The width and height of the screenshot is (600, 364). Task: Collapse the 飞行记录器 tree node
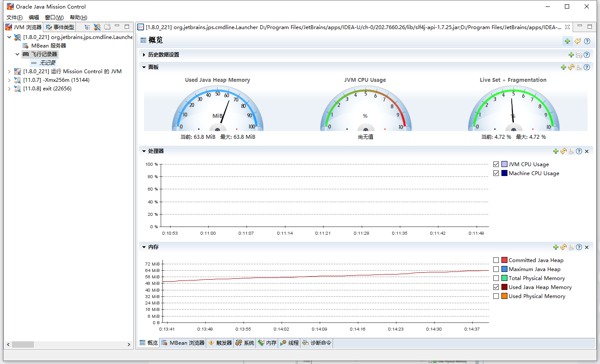(x=17, y=54)
